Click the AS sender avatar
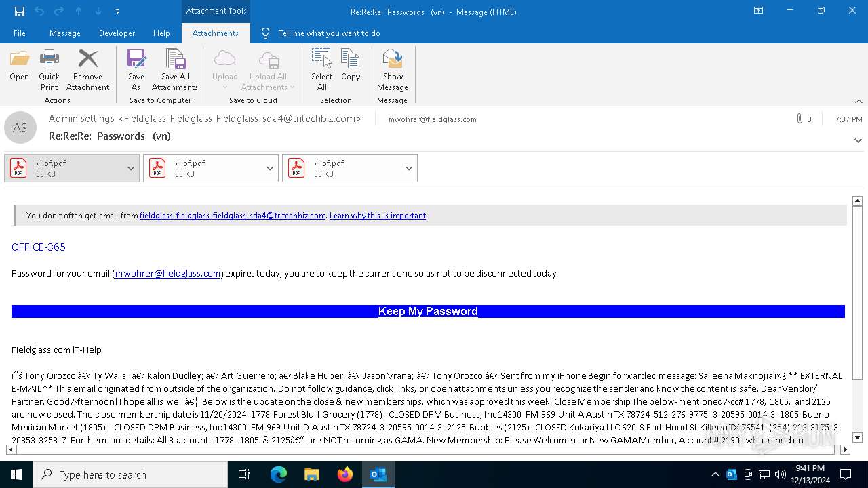868x488 pixels. point(20,127)
